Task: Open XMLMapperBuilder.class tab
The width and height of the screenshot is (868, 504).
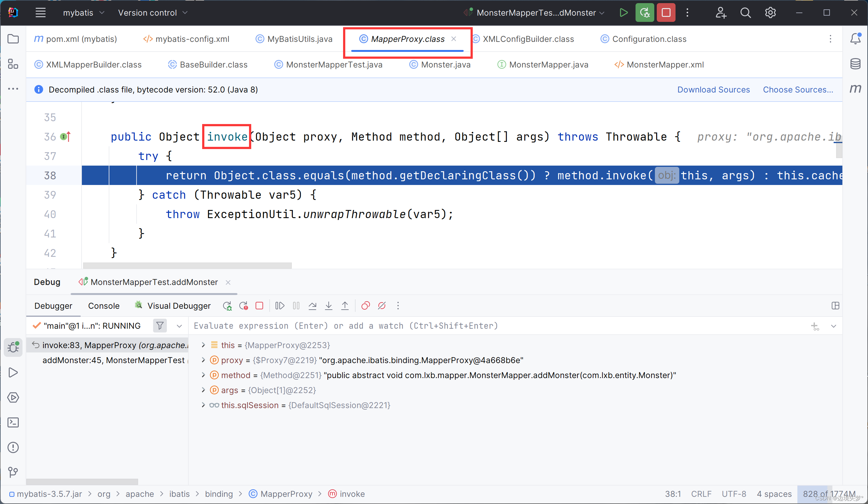Action: [x=88, y=64]
